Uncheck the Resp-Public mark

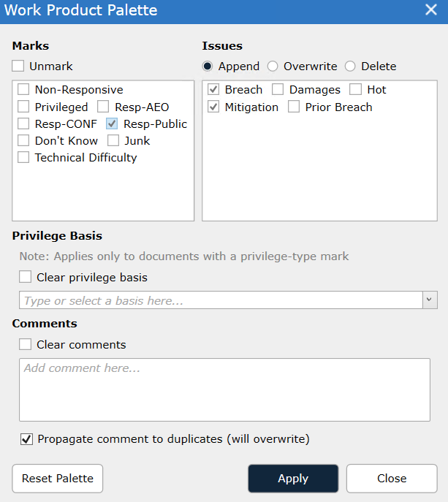pos(112,124)
